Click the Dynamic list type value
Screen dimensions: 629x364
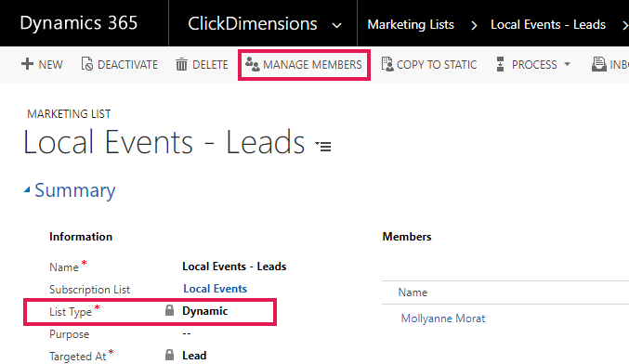click(x=205, y=311)
